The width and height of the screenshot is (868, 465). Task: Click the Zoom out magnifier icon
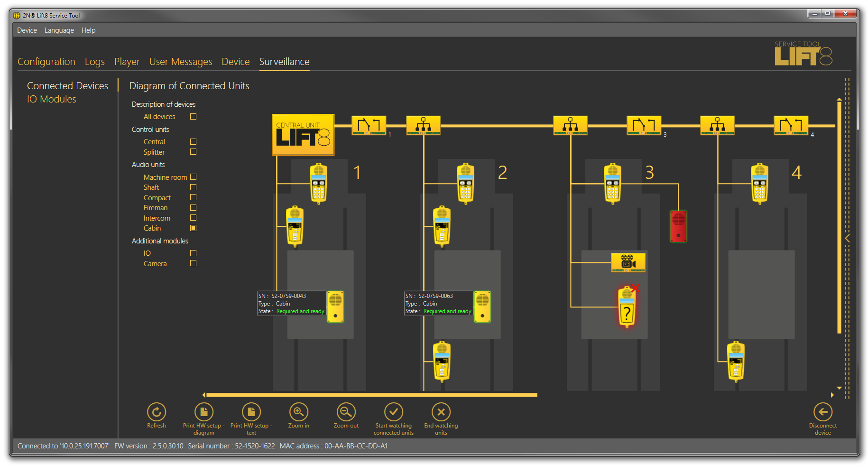point(346,412)
